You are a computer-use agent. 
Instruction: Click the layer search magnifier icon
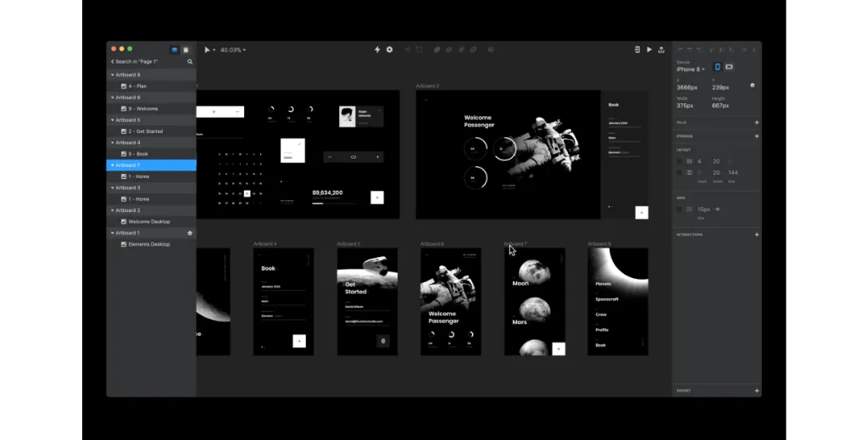tap(190, 62)
